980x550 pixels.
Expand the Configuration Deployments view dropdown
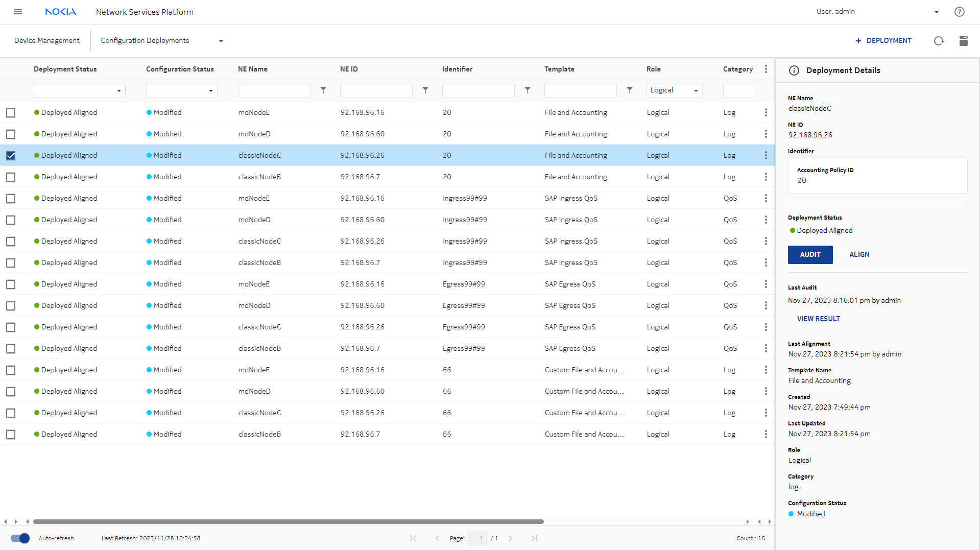[221, 41]
